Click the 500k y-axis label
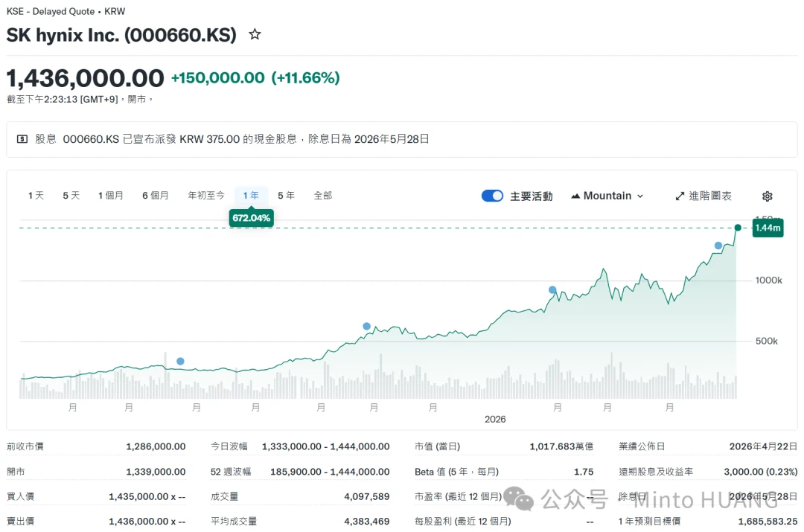The height and width of the screenshot is (532, 804). click(x=767, y=342)
